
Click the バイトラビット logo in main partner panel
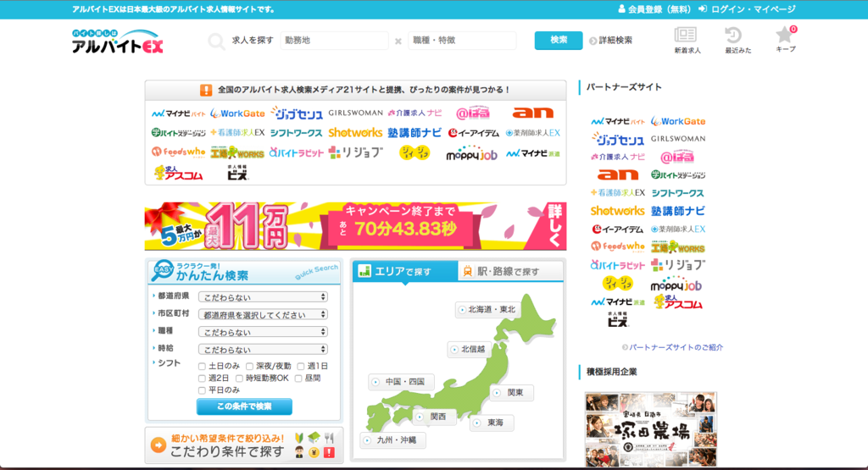click(x=297, y=152)
